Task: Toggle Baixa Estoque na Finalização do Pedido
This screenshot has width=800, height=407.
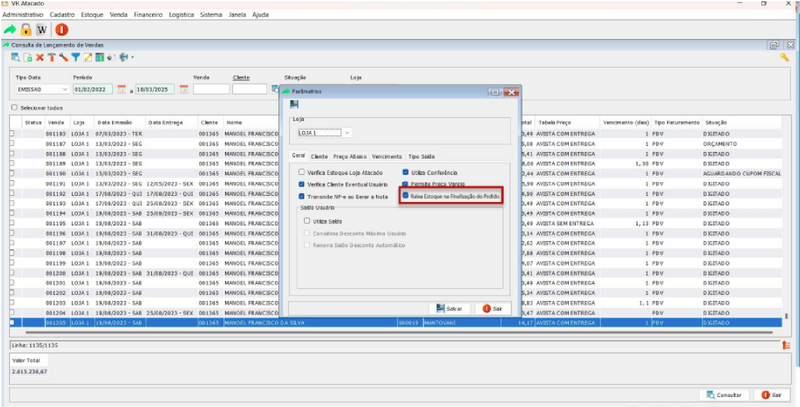Action: coord(405,196)
